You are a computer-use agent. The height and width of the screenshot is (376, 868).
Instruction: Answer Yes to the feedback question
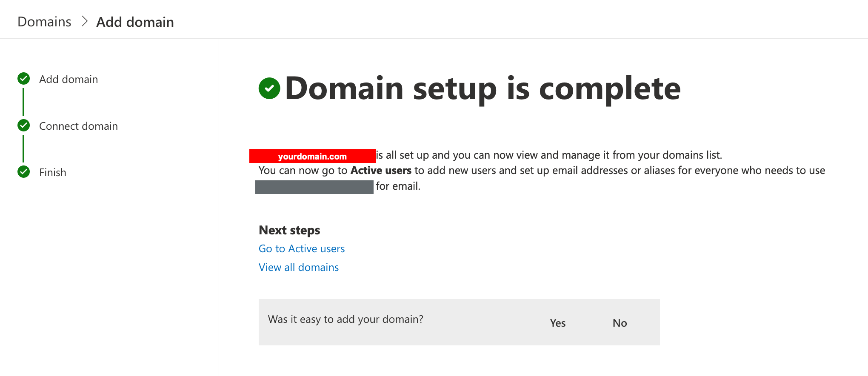[x=557, y=323]
